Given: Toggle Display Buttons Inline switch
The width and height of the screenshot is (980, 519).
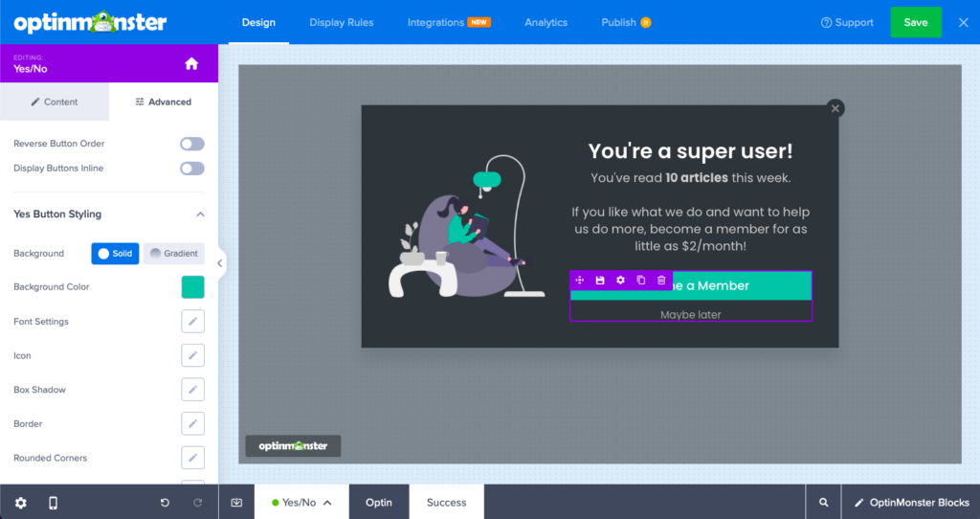Looking at the screenshot, I should (x=192, y=169).
